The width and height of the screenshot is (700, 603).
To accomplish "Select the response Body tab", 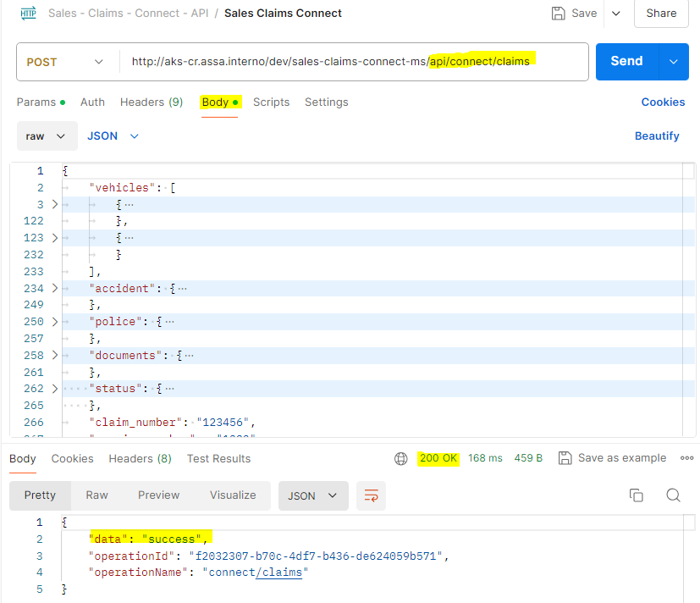I will point(23,459).
